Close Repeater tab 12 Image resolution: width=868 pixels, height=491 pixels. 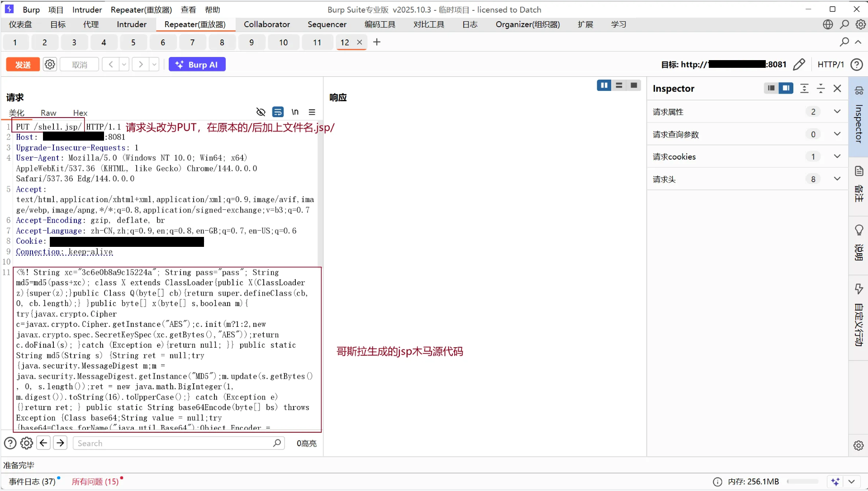(360, 42)
